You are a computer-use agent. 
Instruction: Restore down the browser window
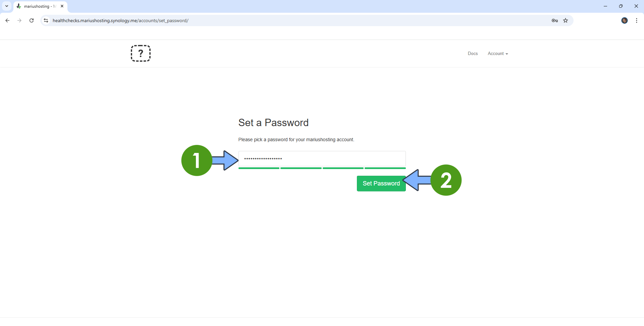pyautogui.click(x=621, y=6)
